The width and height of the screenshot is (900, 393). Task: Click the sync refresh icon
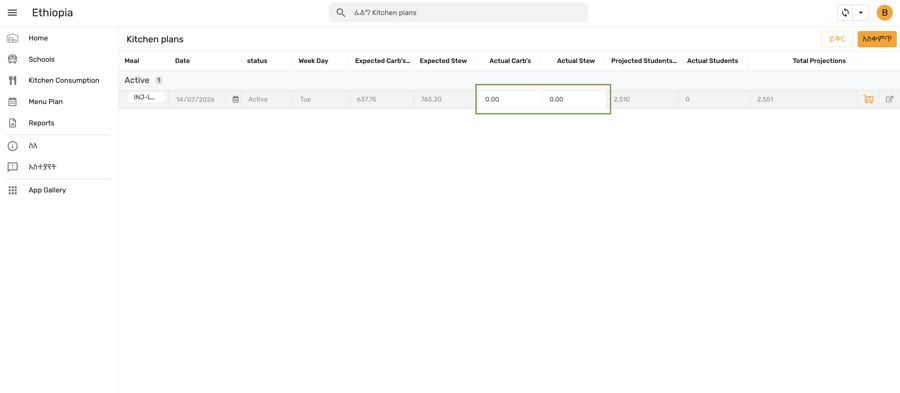pos(845,13)
